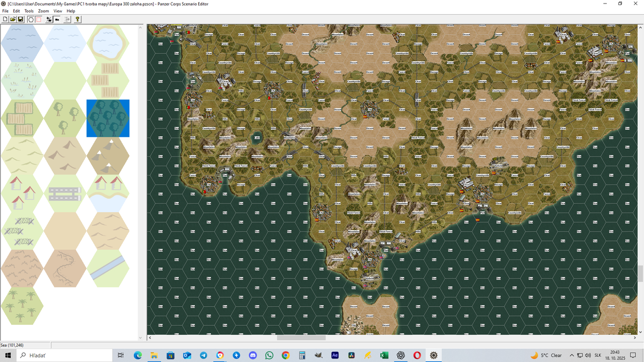Click the map's vertical scrollbar thumb

click(x=640, y=274)
